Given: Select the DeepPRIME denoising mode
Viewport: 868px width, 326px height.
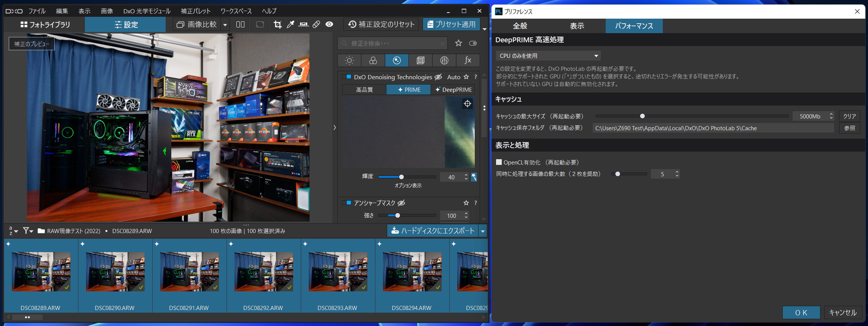Looking at the screenshot, I should point(453,89).
